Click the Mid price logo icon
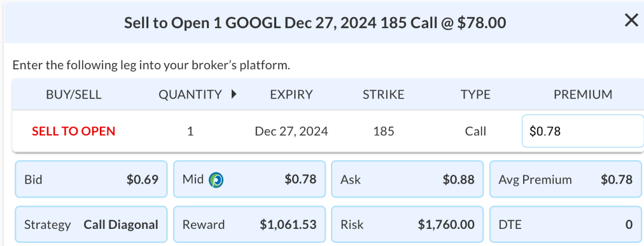Image resolution: width=644 pixels, height=246 pixels. 216,180
